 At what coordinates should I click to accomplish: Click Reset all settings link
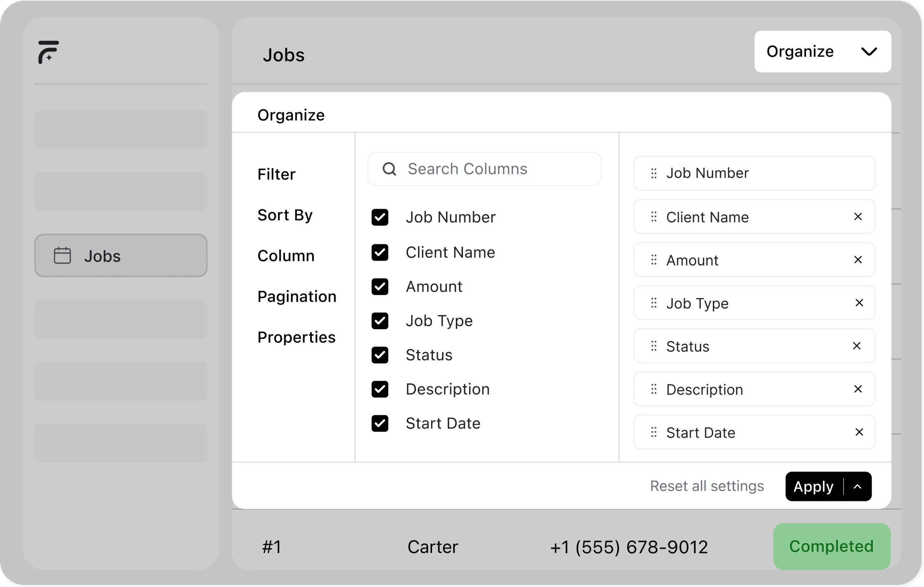(x=706, y=487)
